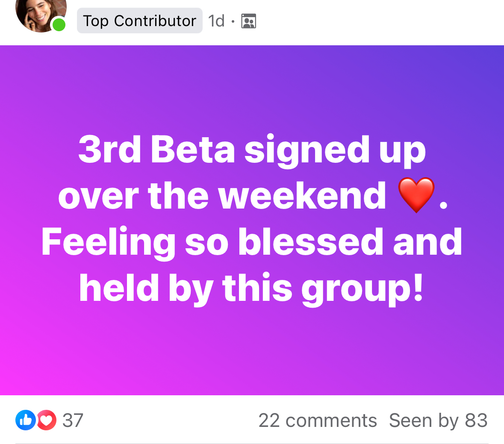Select the heart emoji in the post text

coord(416,196)
